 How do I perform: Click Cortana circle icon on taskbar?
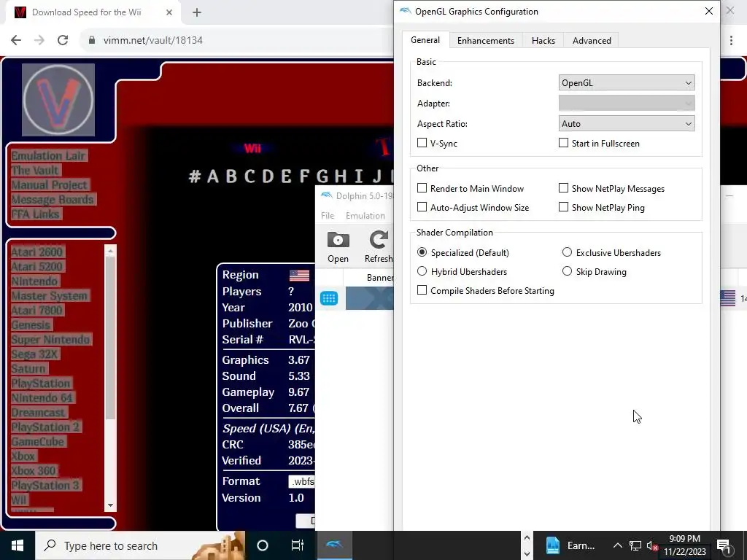pos(263,545)
